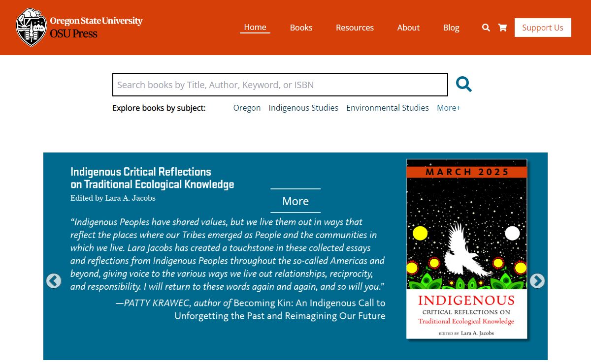
Task: Open header search magnifier icon
Action: click(x=486, y=28)
